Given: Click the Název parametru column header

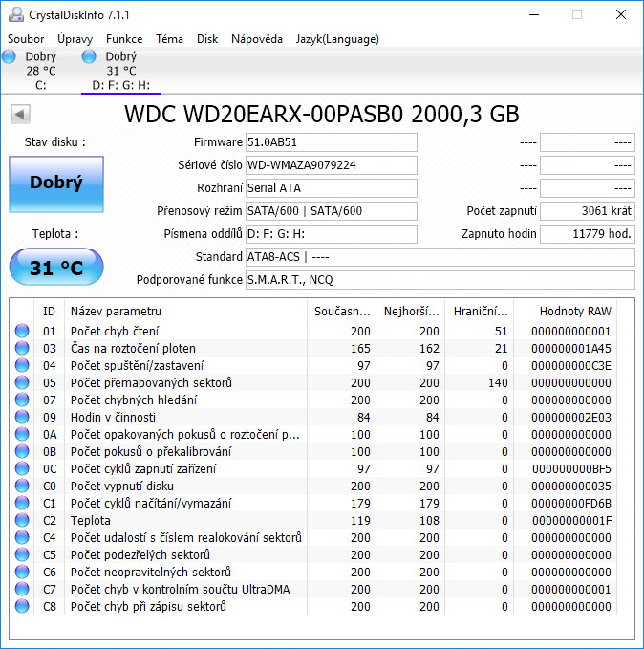Looking at the screenshot, I should point(185,312).
